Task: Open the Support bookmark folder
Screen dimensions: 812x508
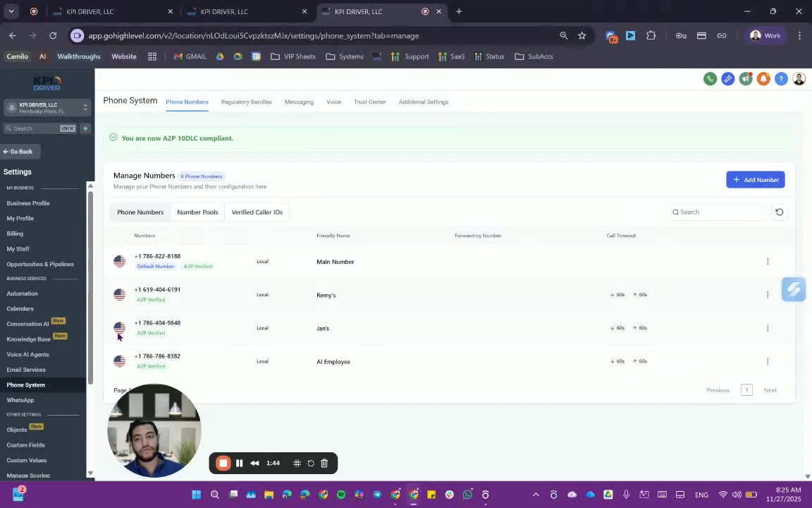Action: [x=410, y=56]
